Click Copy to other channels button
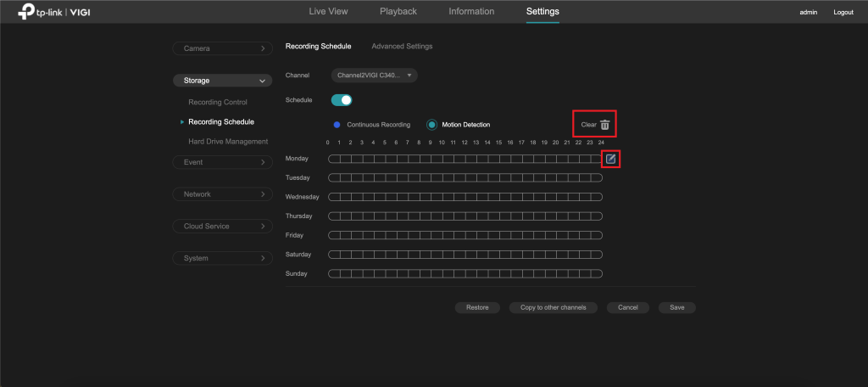 click(x=553, y=307)
